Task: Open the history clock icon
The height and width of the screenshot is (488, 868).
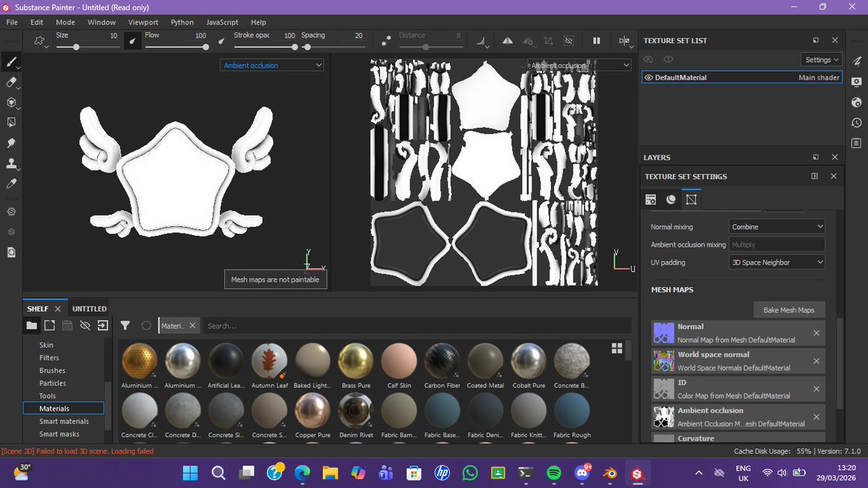Action: (856, 123)
